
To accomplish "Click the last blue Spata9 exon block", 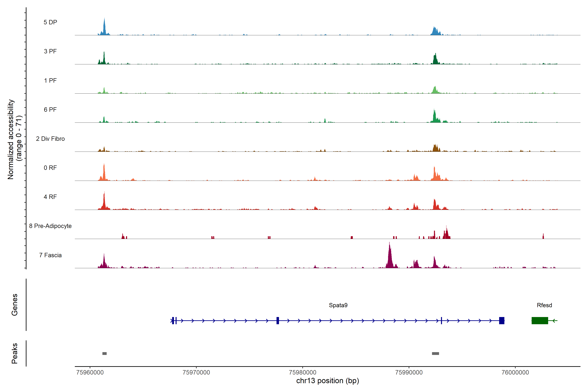I will [x=501, y=320].
